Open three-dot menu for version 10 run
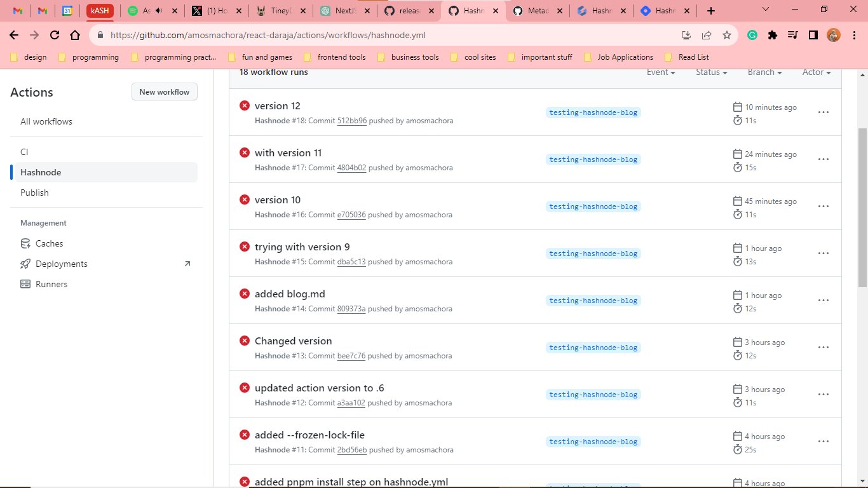 click(x=823, y=207)
